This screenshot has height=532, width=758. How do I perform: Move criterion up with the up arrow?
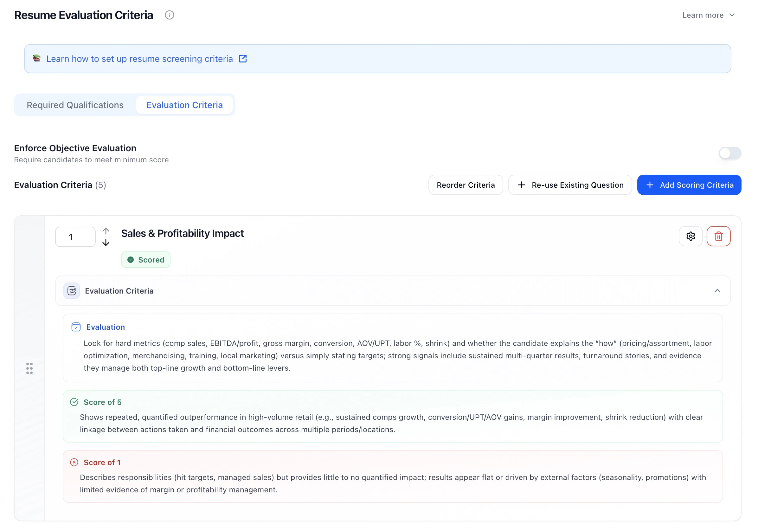click(x=106, y=231)
